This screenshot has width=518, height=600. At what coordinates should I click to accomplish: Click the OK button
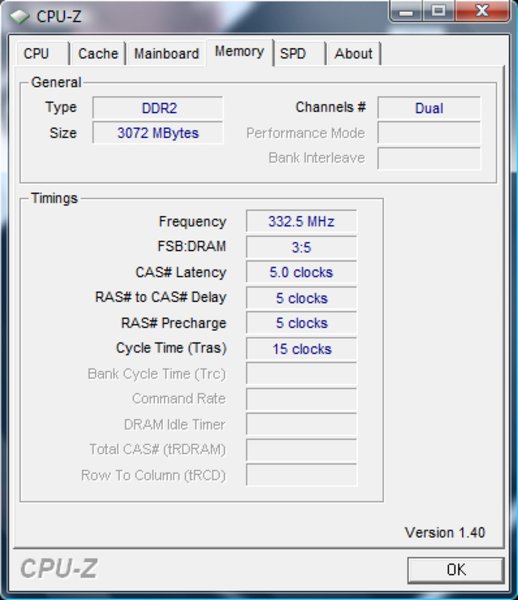click(456, 570)
